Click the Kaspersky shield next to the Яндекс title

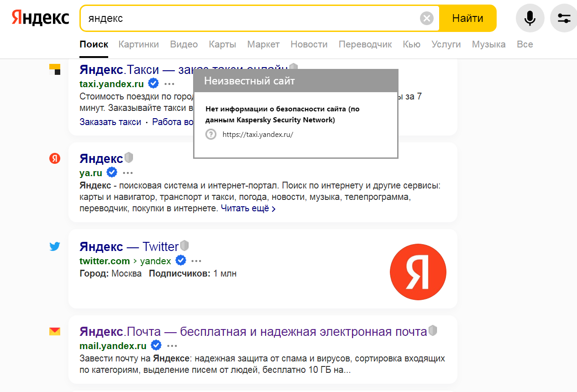pos(129,158)
